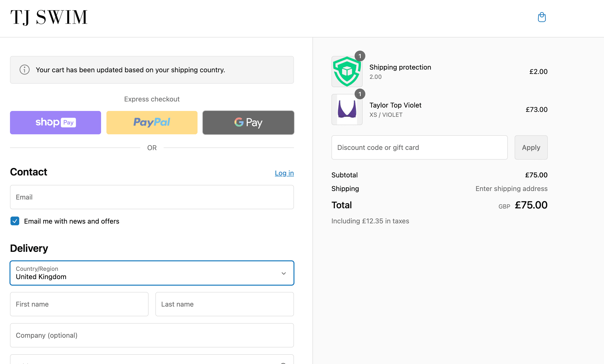
Task: Click the Shipping protection shield thumbnail
Action: coord(347,72)
